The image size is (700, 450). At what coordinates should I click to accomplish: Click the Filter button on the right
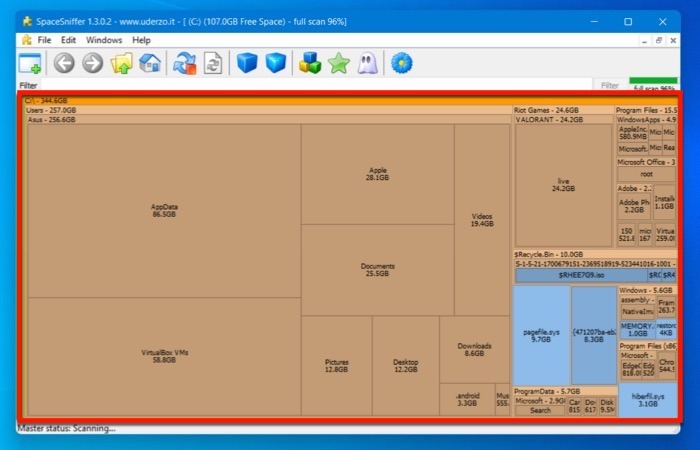[610, 85]
